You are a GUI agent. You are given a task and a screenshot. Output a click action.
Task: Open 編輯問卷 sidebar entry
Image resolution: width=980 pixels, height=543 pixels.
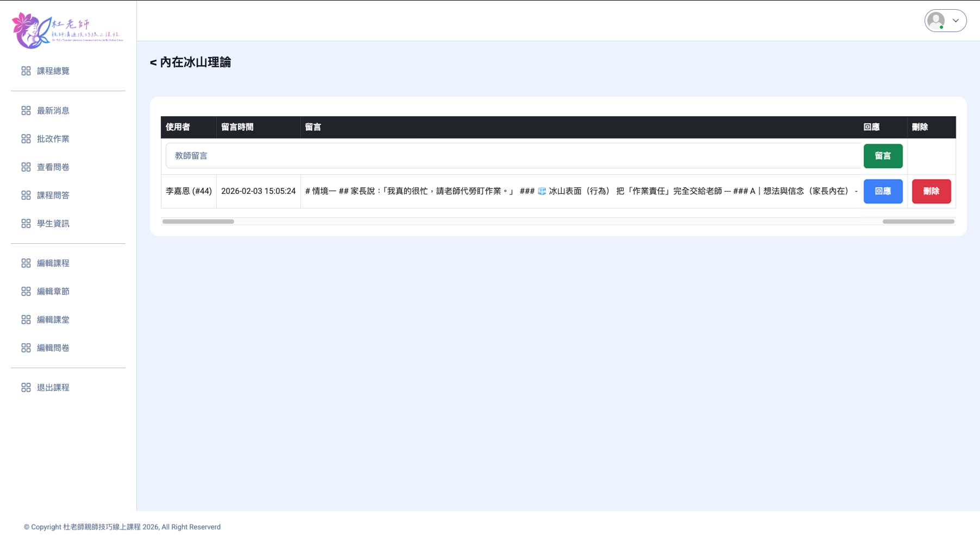click(53, 348)
